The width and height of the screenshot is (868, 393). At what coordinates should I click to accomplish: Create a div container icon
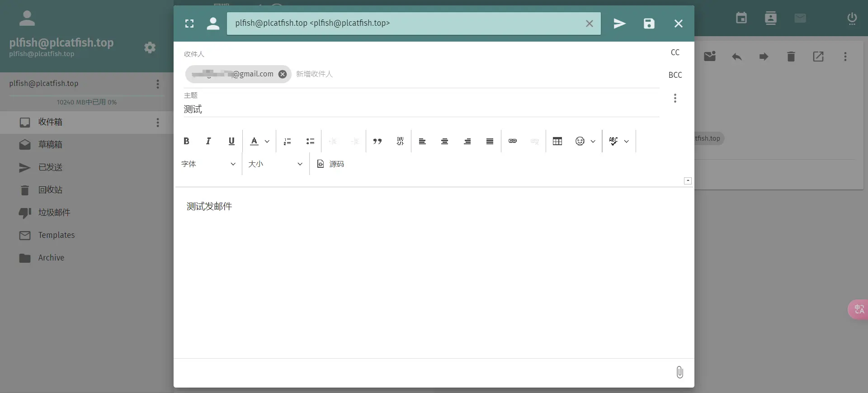click(400, 141)
